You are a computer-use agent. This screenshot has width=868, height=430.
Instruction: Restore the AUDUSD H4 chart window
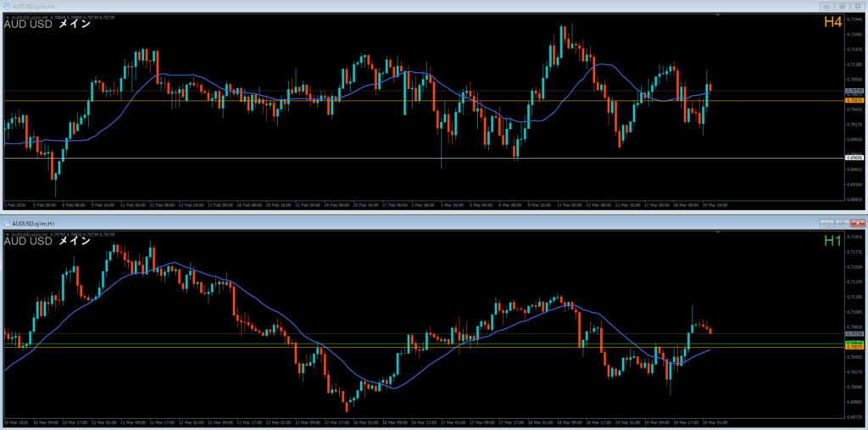843,6
